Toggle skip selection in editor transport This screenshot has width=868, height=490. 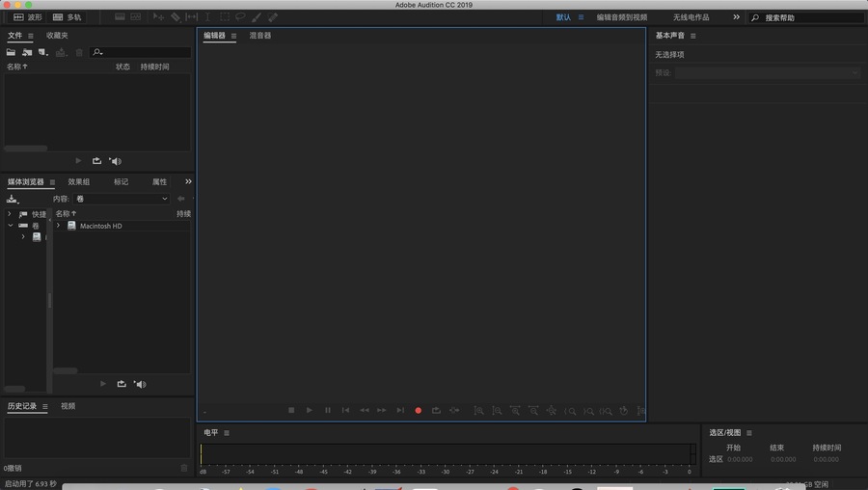click(454, 410)
